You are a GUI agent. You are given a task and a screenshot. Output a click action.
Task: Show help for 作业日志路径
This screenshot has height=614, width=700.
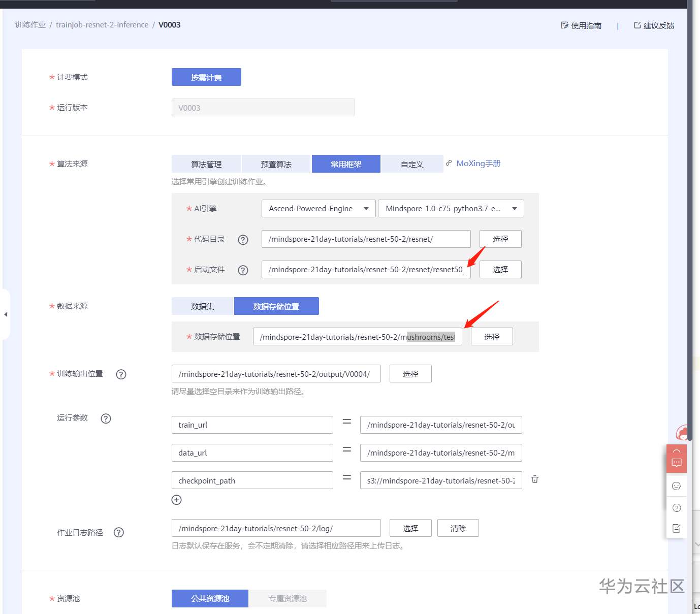tap(119, 532)
